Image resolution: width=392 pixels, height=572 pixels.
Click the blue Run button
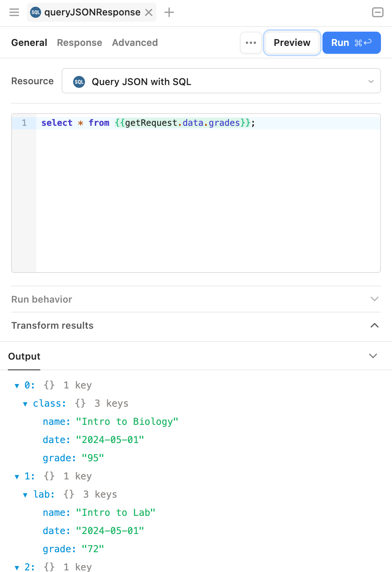tap(352, 43)
